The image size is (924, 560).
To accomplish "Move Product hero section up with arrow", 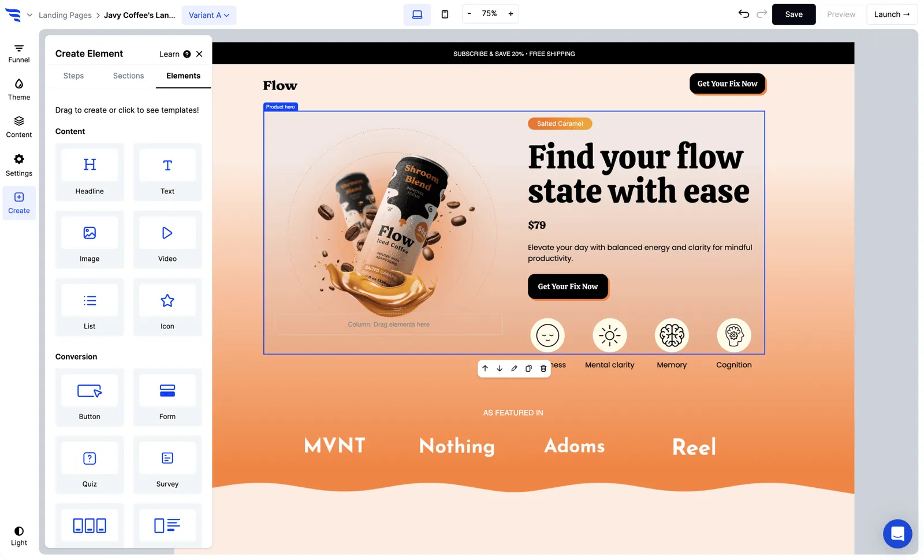I will 485,368.
